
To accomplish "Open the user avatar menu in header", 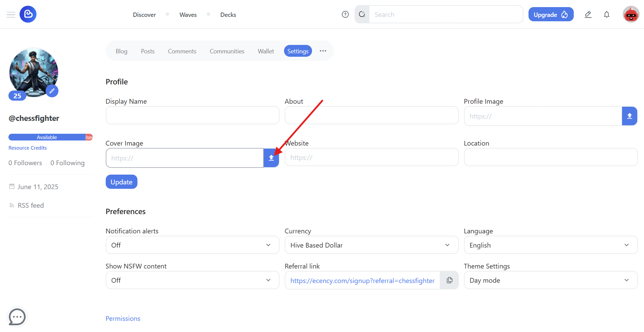I will (x=631, y=14).
